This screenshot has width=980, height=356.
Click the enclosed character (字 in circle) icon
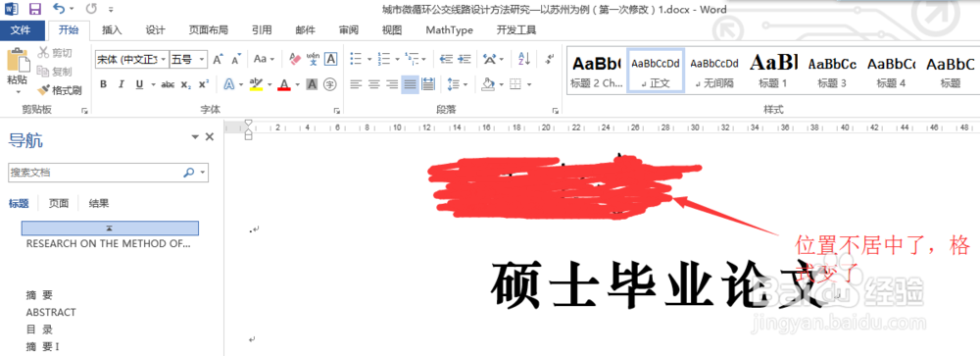[x=330, y=84]
